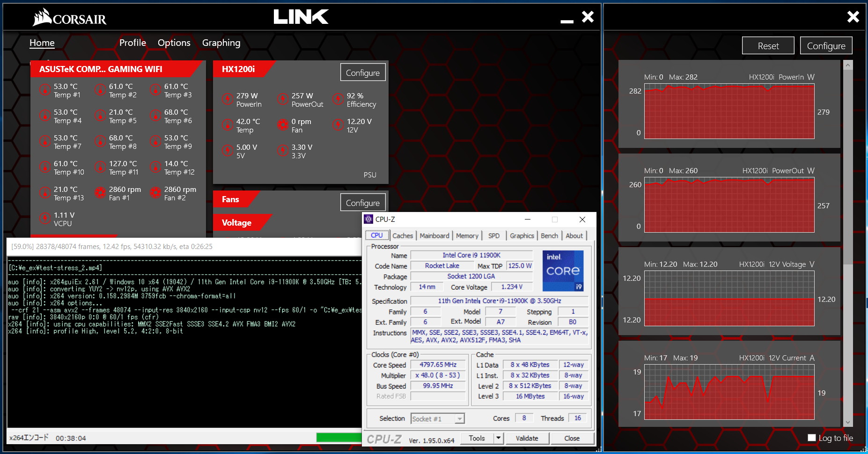Click the green x264 encoding progress bar
The height and width of the screenshot is (454, 868).
pyautogui.click(x=339, y=437)
